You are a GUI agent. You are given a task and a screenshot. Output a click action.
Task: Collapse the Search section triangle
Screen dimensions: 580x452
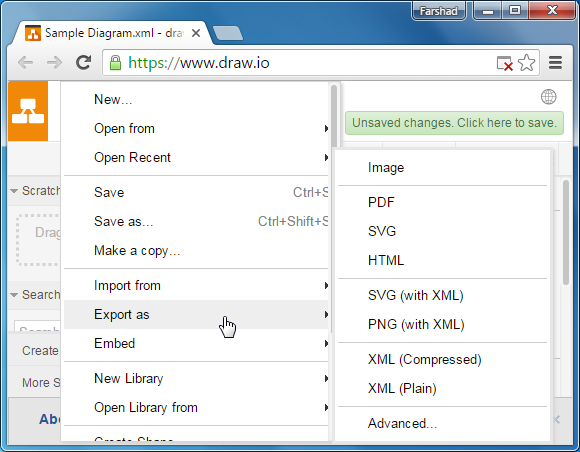pyautogui.click(x=14, y=295)
